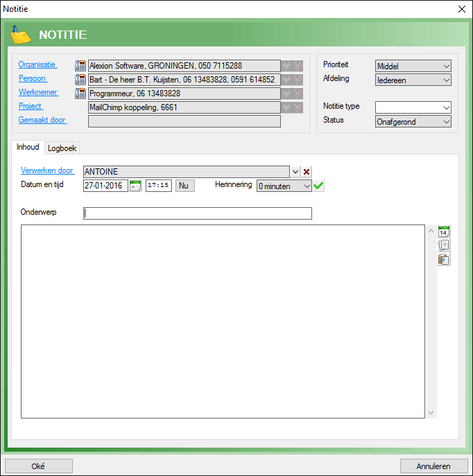Image resolution: width=473 pixels, height=476 pixels.
Task: Click the add-page icon beside the note text
Action: point(444,245)
